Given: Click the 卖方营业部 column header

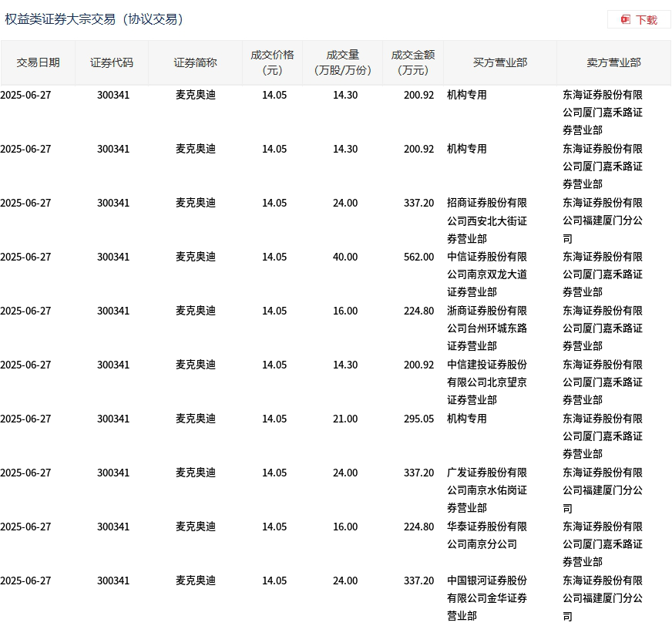Looking at the screenshot, I should point(613,62).
